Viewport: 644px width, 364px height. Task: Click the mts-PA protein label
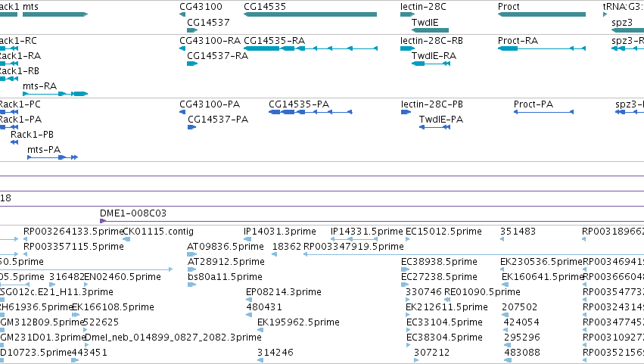pos(44,150)
